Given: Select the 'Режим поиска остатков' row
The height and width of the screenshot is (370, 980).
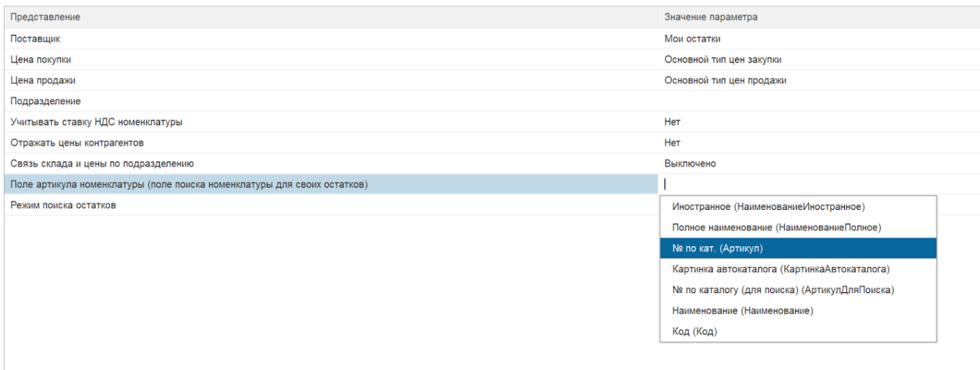Looking at the screenshot, I should (63, 205).
